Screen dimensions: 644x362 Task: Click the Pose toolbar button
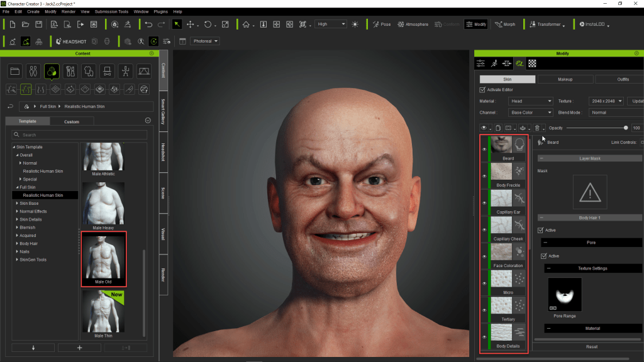pyautogui.click(x=381, y=25)
